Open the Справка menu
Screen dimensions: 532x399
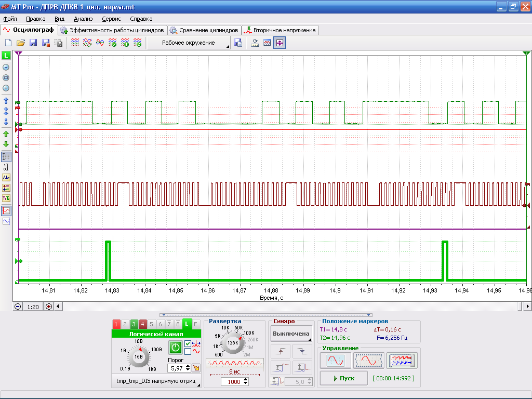(141, 19)
